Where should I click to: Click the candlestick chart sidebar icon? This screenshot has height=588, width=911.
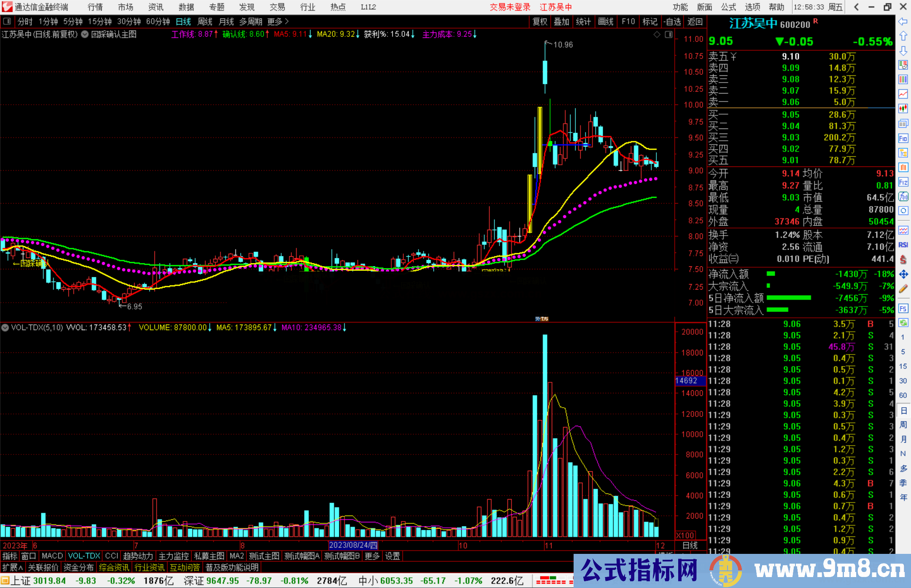pyautogui.click(x=903, y=108)
